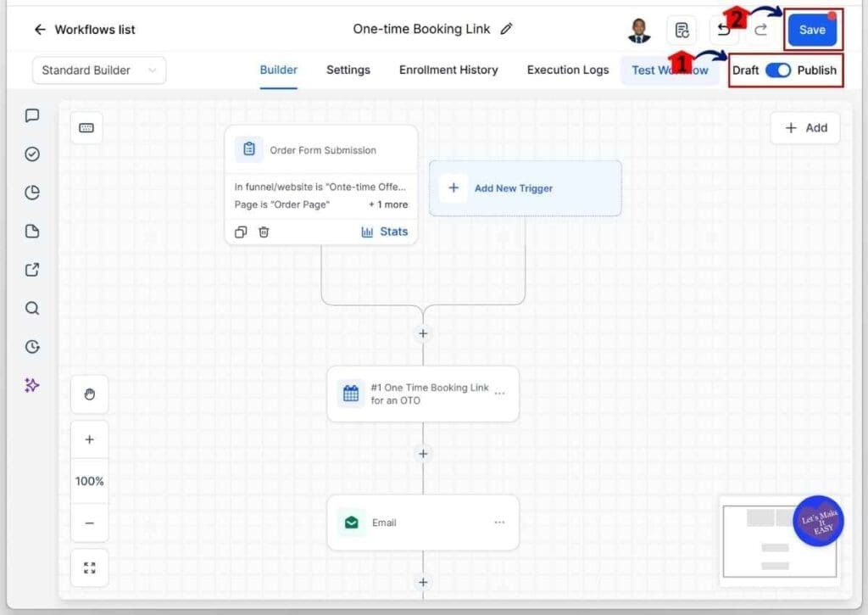
Task: Click the external link sidebar icon
Action: 32,269
